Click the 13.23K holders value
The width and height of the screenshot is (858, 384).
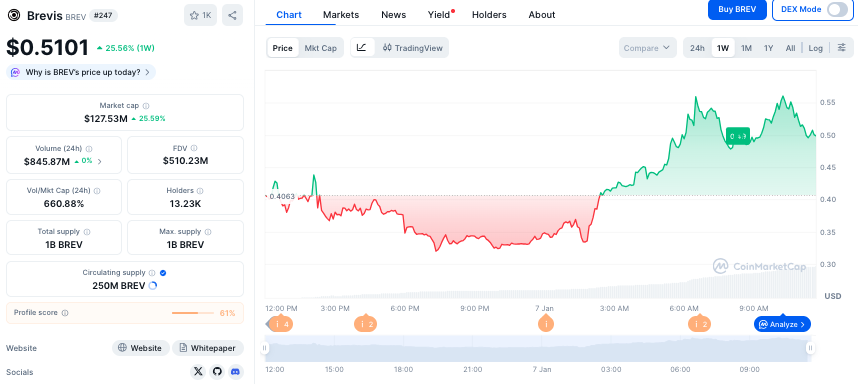185,203
